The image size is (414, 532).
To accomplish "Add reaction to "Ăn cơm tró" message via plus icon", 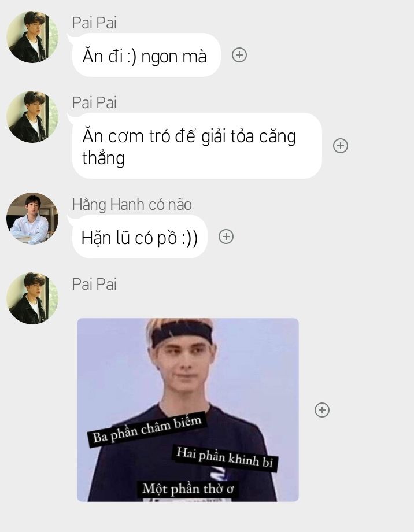I will tap(341, 146).
